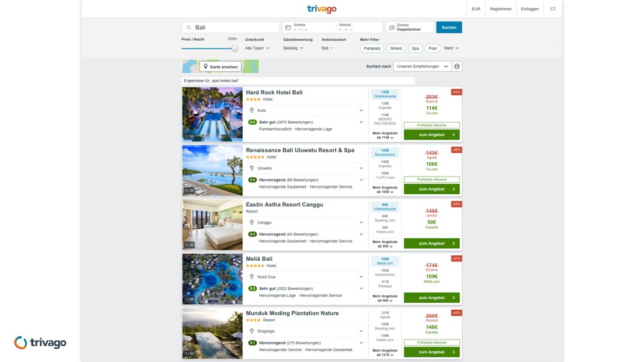
Task: Click the Suchen button
Action: click(x=449, y=28)
